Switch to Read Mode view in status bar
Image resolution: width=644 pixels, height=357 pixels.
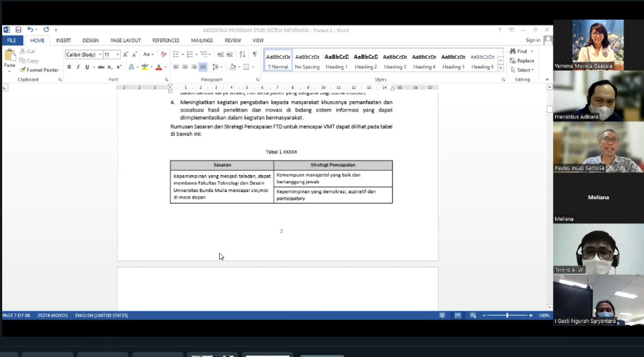[x=442, y=315]
